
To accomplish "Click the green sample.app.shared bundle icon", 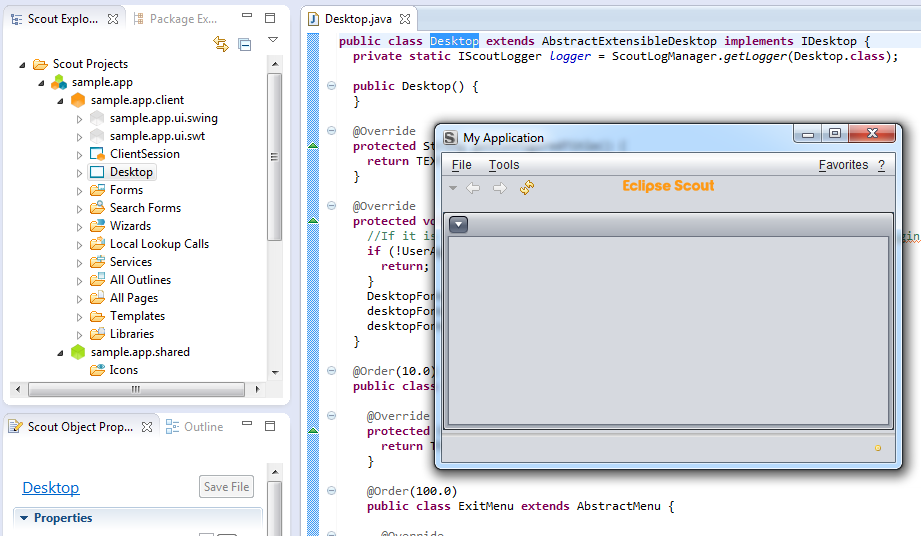I will [x=78, y=352].
